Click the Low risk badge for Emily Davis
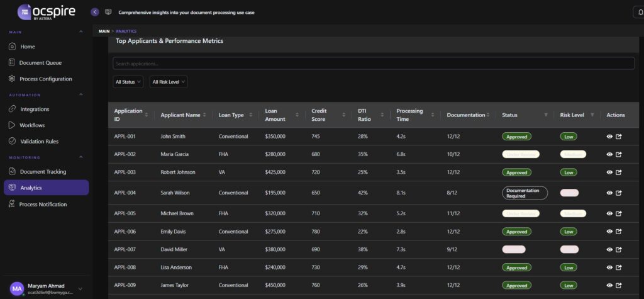The height and width of the screenshot is (299, 644). [569, 232]
